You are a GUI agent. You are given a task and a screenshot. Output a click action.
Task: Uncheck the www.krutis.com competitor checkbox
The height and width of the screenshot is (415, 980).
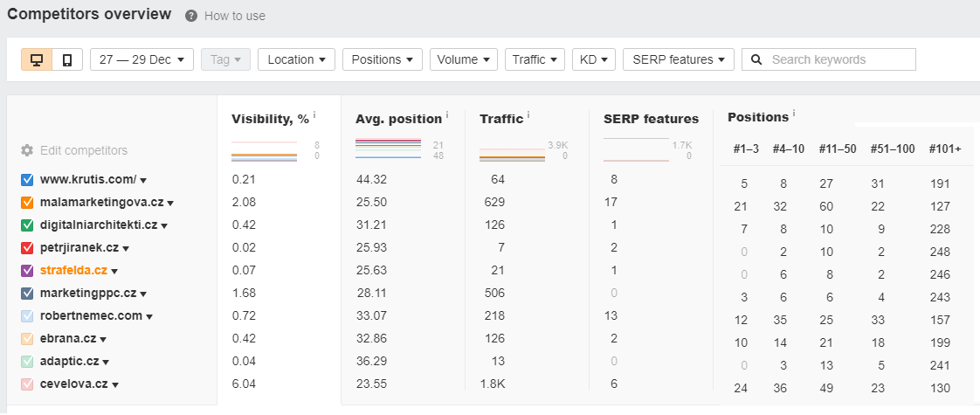[x=27, y=180]
